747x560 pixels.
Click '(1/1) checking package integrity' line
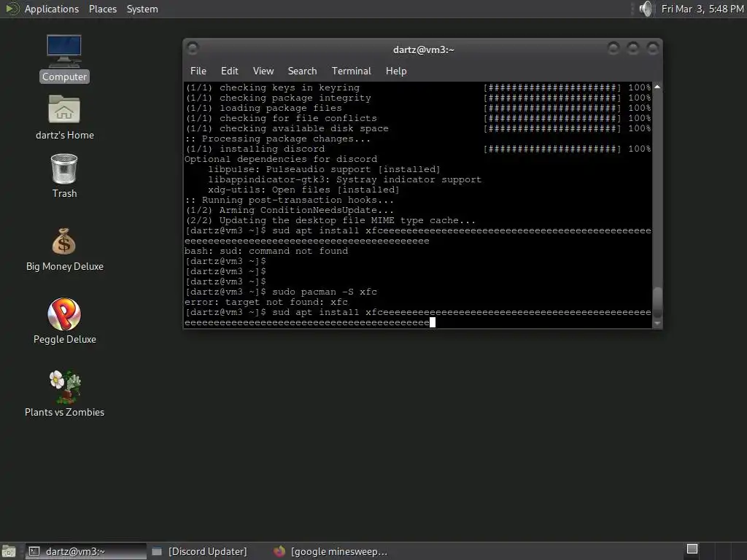coord(278,98)
